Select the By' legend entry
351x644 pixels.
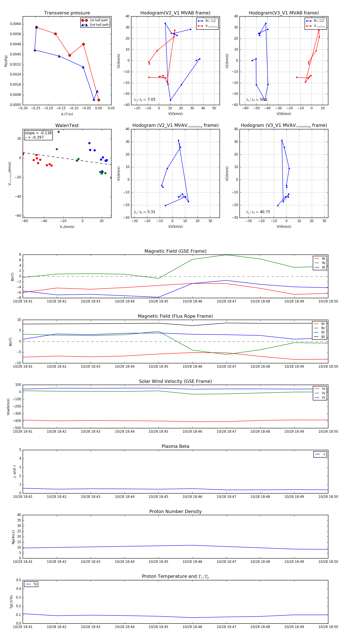tap(320, 328)
